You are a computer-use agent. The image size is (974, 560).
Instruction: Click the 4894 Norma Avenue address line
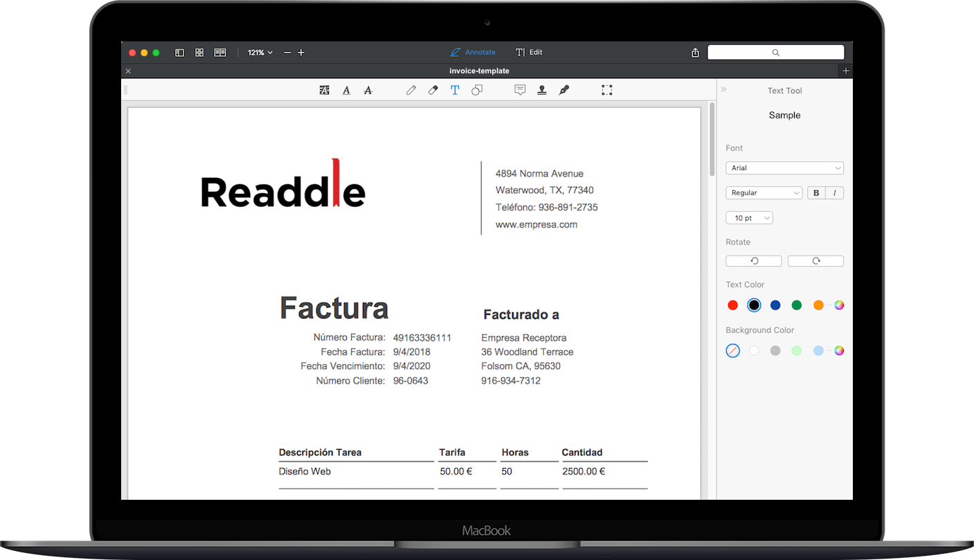coord(539,174)
